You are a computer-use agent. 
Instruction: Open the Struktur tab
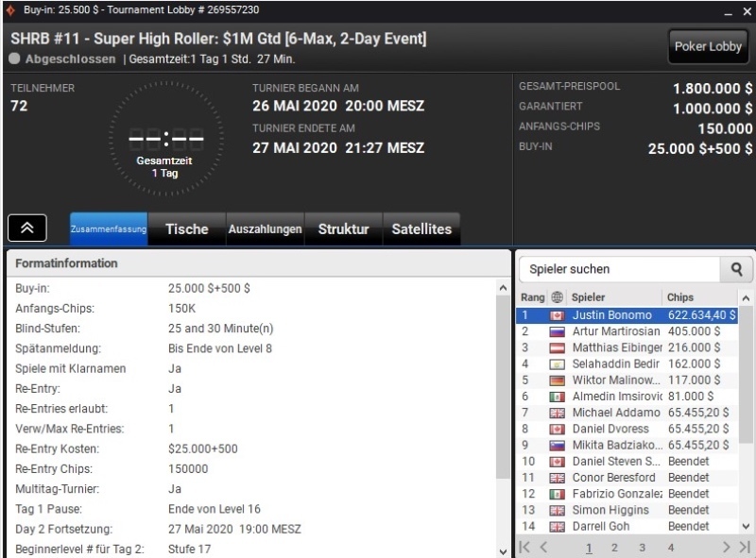343,229
